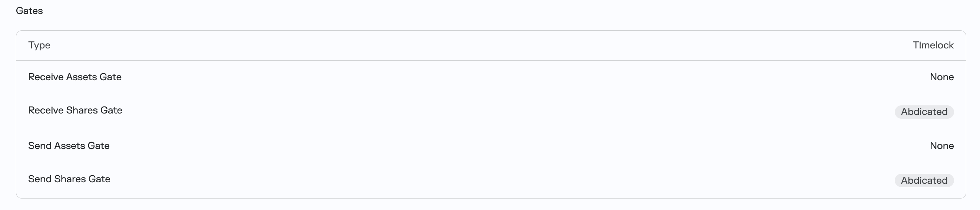
Task: Click the word Assets in Send Assets Gate
Action: point(70,146)
